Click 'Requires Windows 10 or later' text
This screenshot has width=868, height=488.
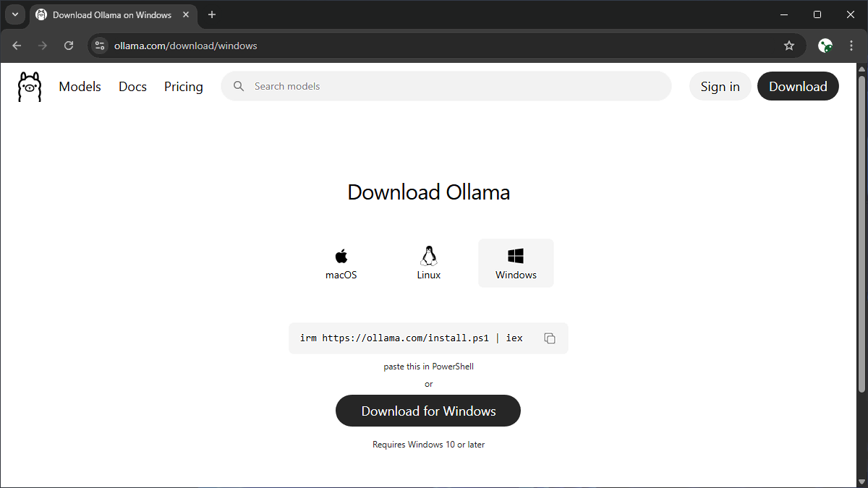click(x=429, y=445)
